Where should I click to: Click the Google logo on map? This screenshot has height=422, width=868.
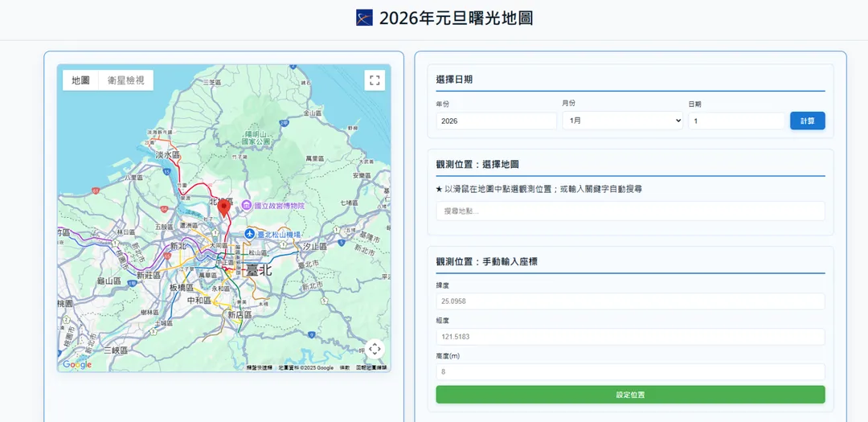(77, 364)
